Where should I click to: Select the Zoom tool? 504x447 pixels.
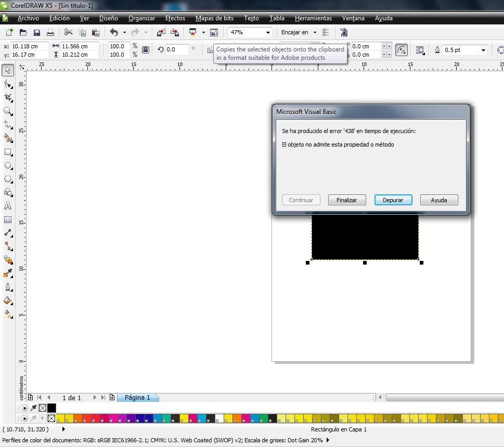click(x=8, y=111)
